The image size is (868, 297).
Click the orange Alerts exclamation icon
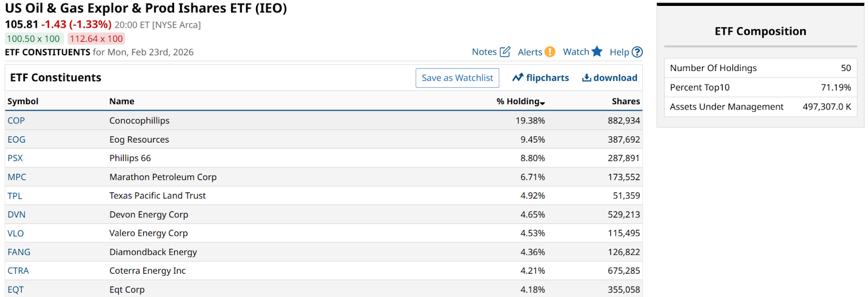pyautogui.click(x=550, y=52)
